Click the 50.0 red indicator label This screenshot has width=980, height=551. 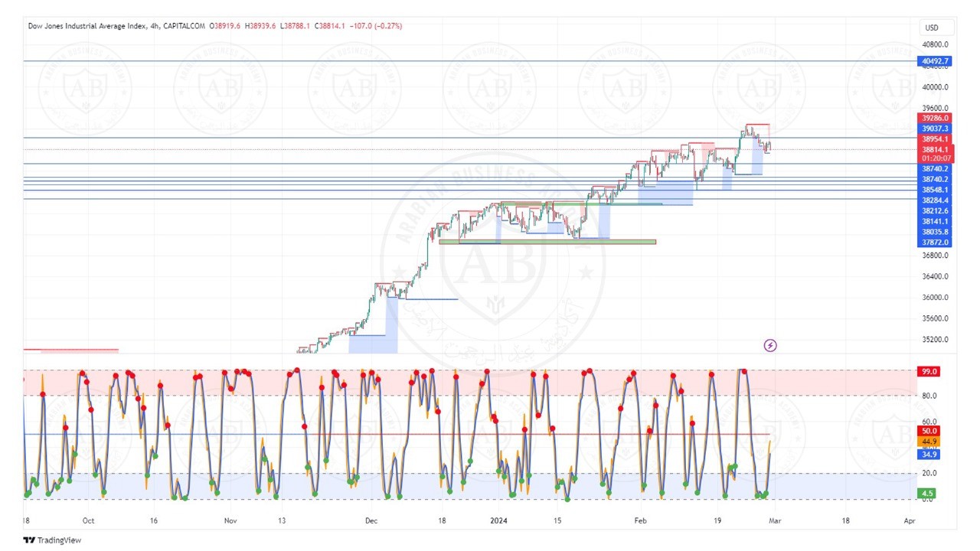click(929, 432)
